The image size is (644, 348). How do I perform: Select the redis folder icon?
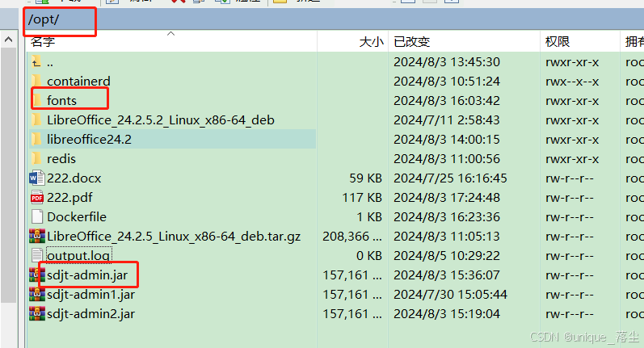[36, 158]
